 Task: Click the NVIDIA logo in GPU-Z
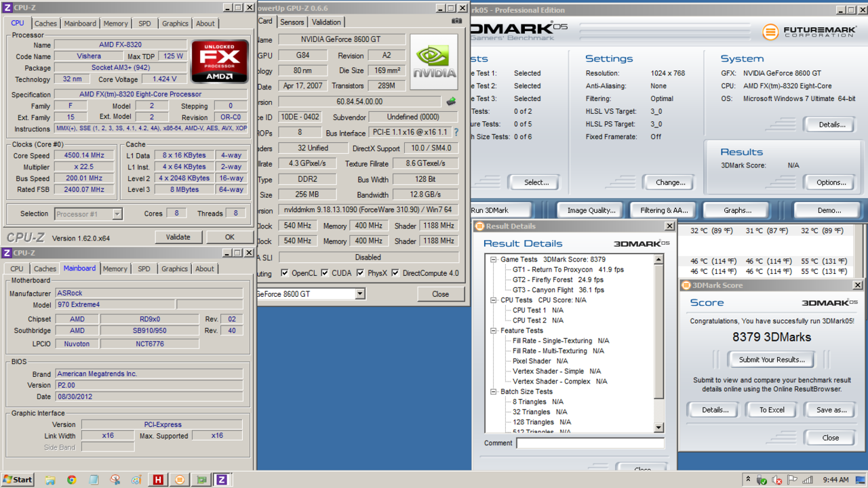(434, 62)
